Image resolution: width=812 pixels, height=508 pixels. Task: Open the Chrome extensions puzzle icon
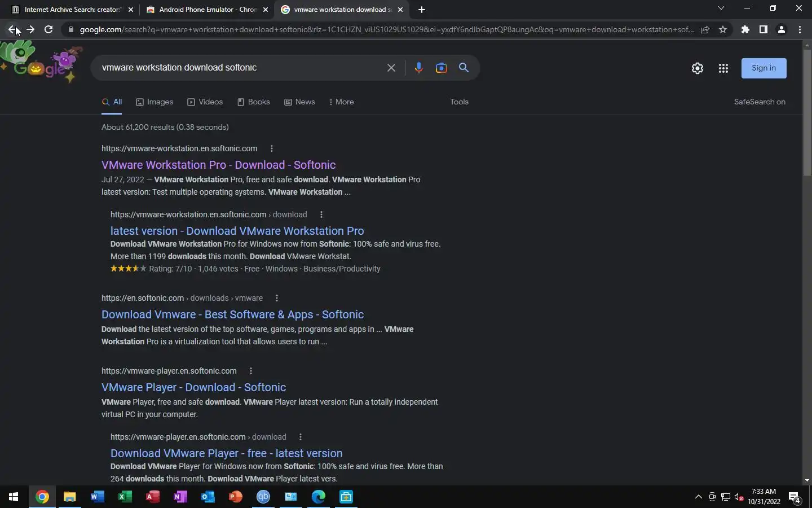[745, 29]
